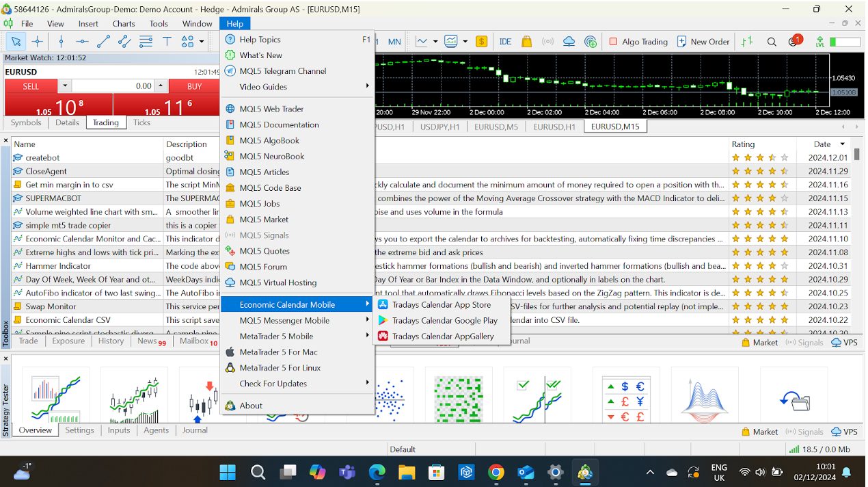
Task: Open Google Chrome from taskbar
Action: (x=496, y=472)
